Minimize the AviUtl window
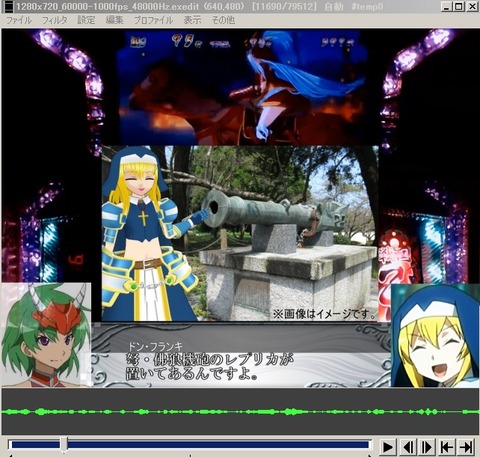Image resolution: width=480 pixels, height=457 pixels. [x=447, y=6]
